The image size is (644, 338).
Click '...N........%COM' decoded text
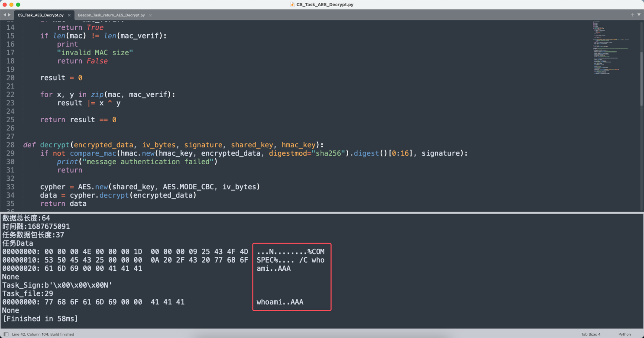pos(290,251)
